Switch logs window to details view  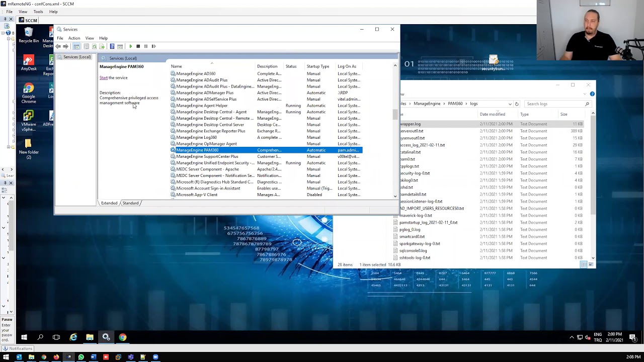(584, 264)
